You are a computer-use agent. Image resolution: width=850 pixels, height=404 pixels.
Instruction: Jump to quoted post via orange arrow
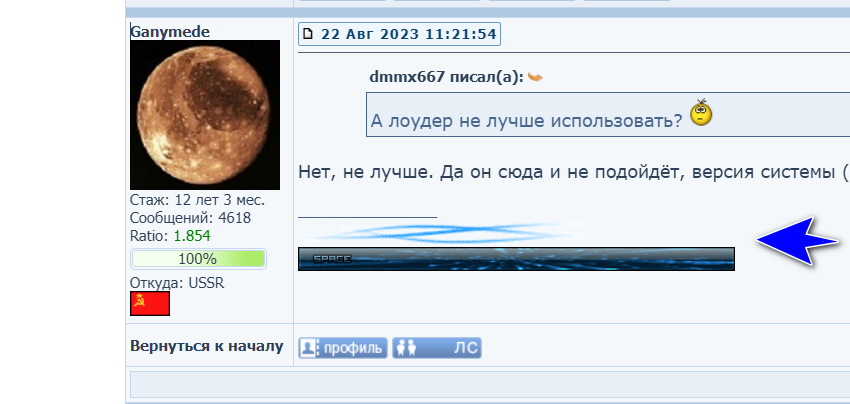[x=535, y=78]
